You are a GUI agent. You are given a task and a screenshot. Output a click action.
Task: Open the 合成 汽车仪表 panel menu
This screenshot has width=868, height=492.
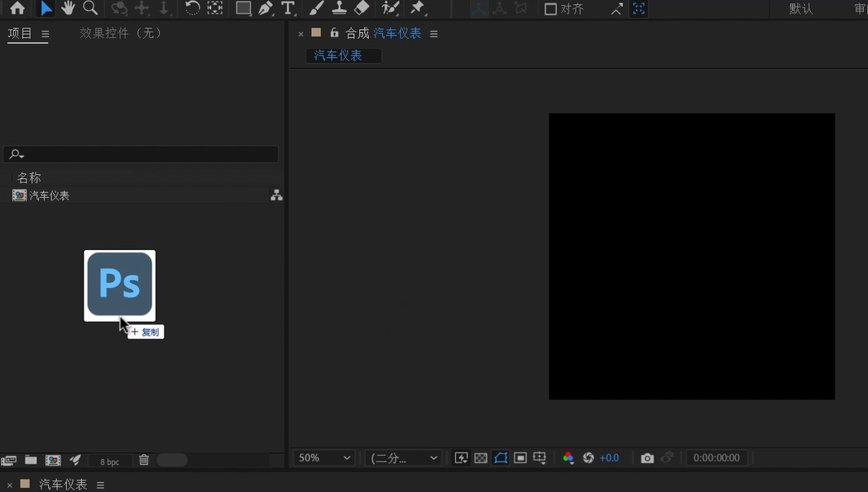pos(434,34)
